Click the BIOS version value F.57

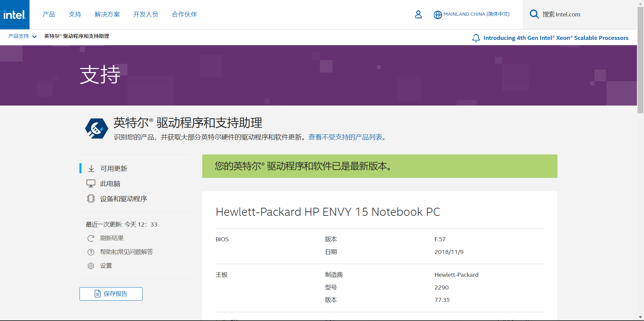pos(440,239)
